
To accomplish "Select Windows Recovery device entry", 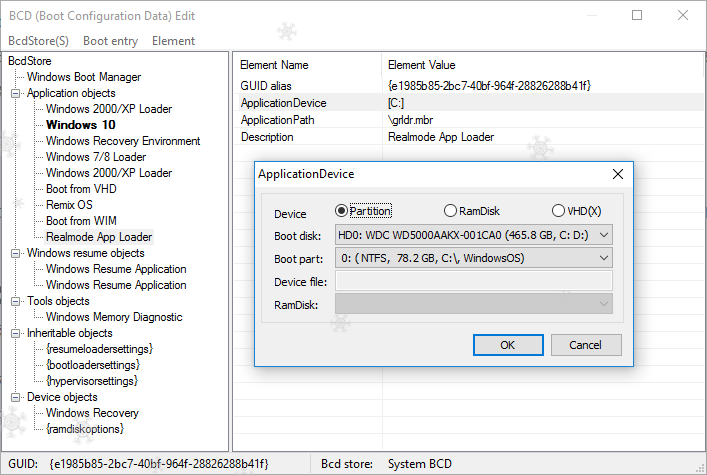I will point(92,413).
